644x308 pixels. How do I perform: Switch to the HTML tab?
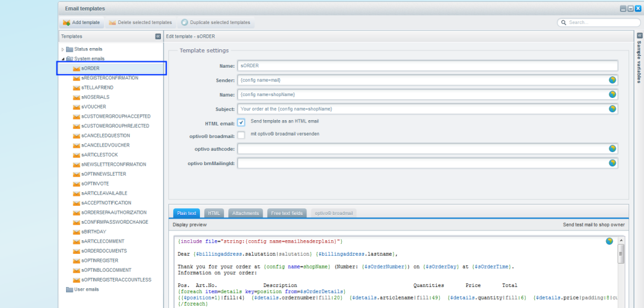(214, 213)
